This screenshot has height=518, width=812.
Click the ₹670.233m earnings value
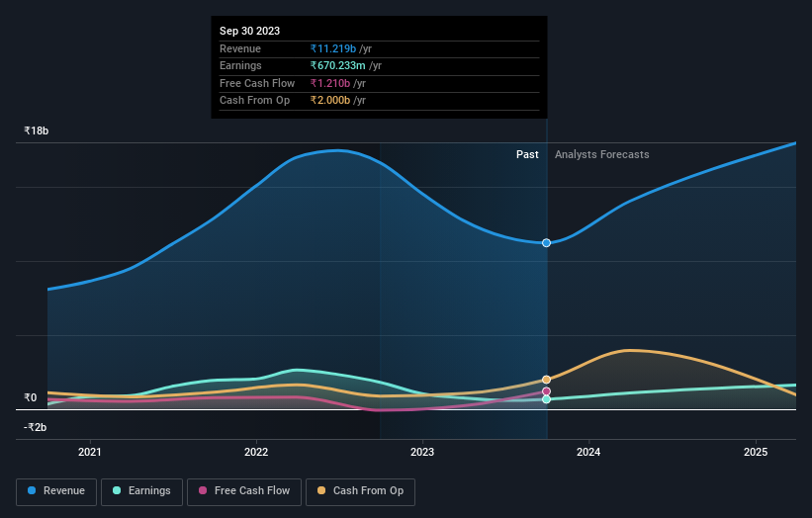[337, 65]
